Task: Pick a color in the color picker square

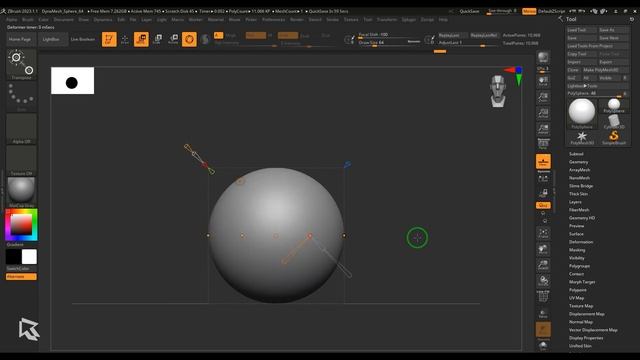Action: tap(21, 224)
